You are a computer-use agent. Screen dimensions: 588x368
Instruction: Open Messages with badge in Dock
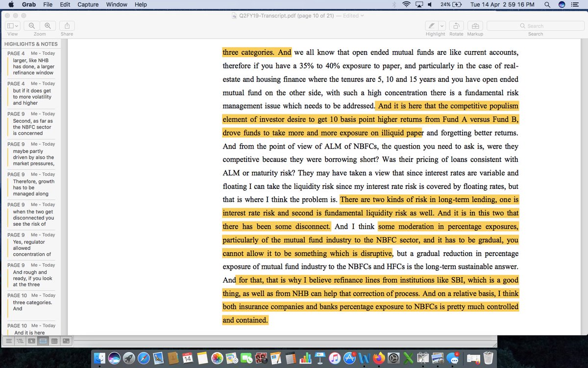tap(452, 358)
